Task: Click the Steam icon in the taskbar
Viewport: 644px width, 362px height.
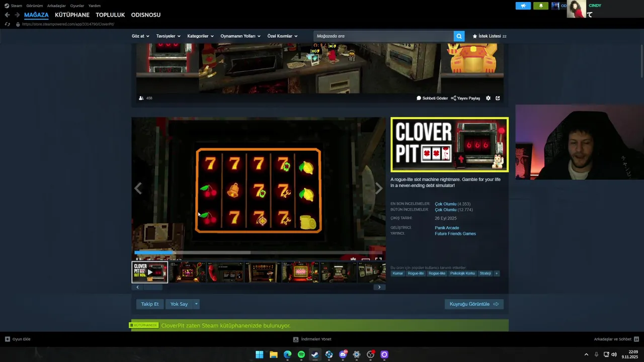Action: click(x=315, y=354)
